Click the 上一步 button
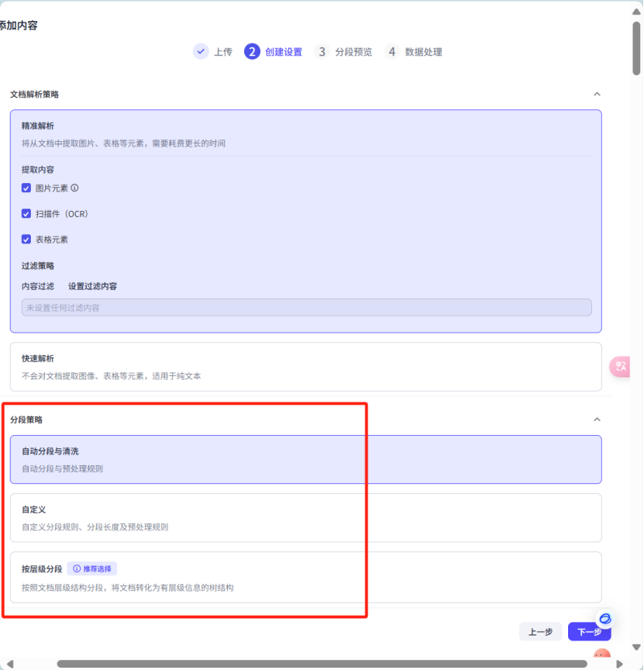Screen dimensions: 644x670 pos(541,631)
